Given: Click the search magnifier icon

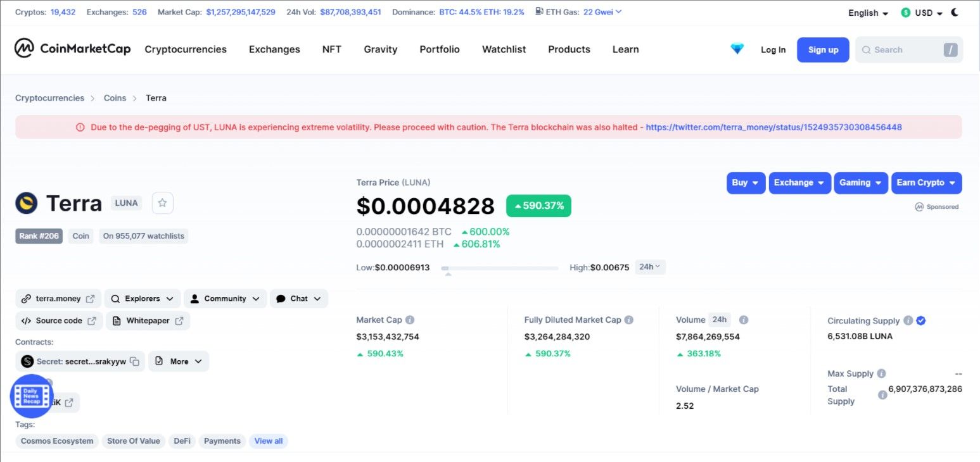Looking at the screenshot, I should (866, 50).
